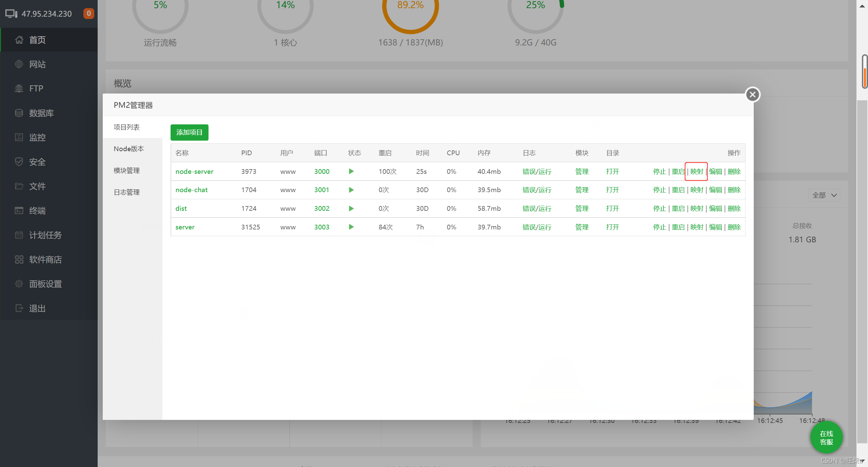Toggle node-chat running status play icon

[351, 190]
